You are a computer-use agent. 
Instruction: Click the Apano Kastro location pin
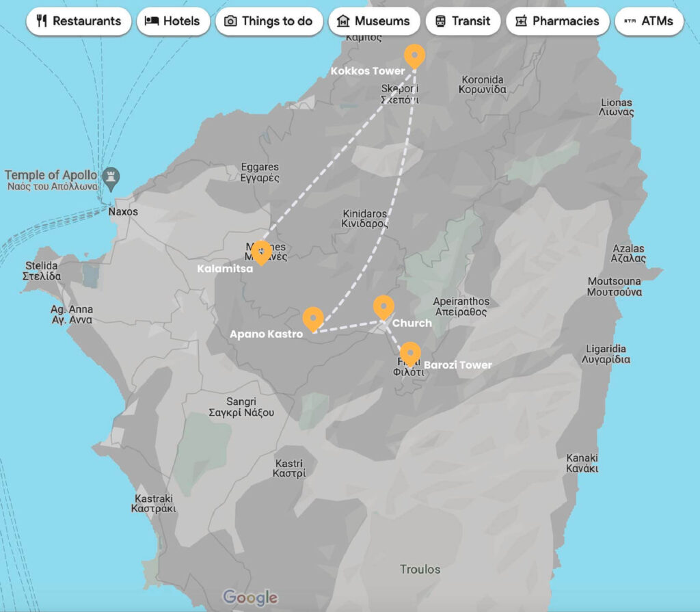[x=313, y=319]
